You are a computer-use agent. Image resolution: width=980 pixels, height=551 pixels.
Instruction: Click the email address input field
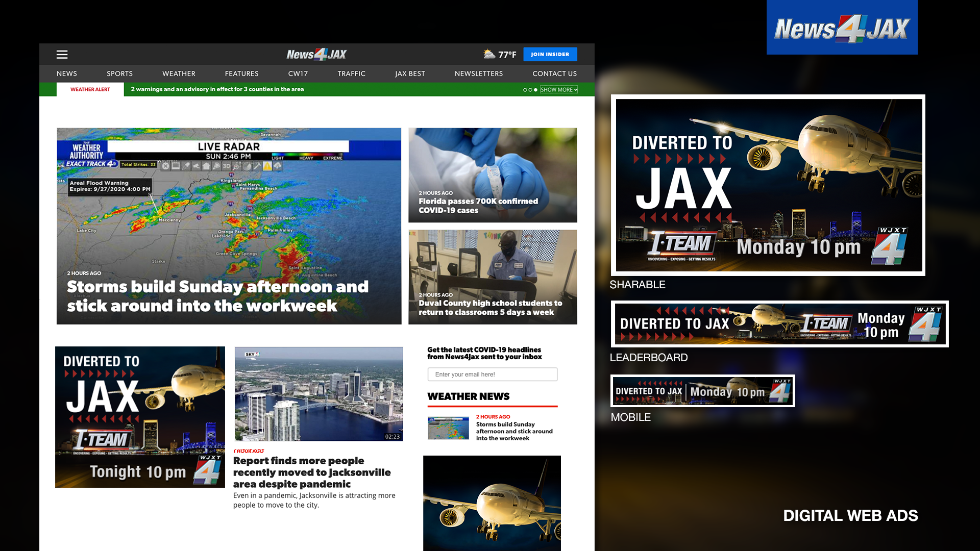[493, 374]
